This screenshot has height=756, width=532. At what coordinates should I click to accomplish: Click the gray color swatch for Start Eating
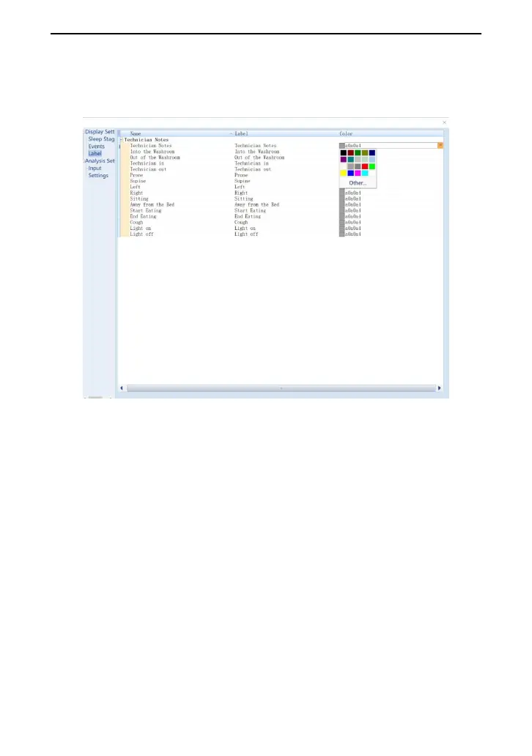[x=342, y=211]
